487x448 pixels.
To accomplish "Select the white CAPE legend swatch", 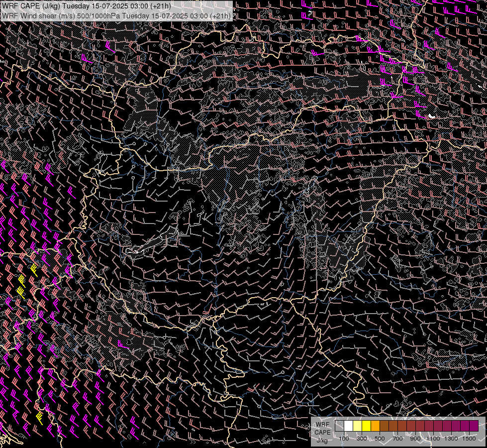I will click(x=349, y=426).
